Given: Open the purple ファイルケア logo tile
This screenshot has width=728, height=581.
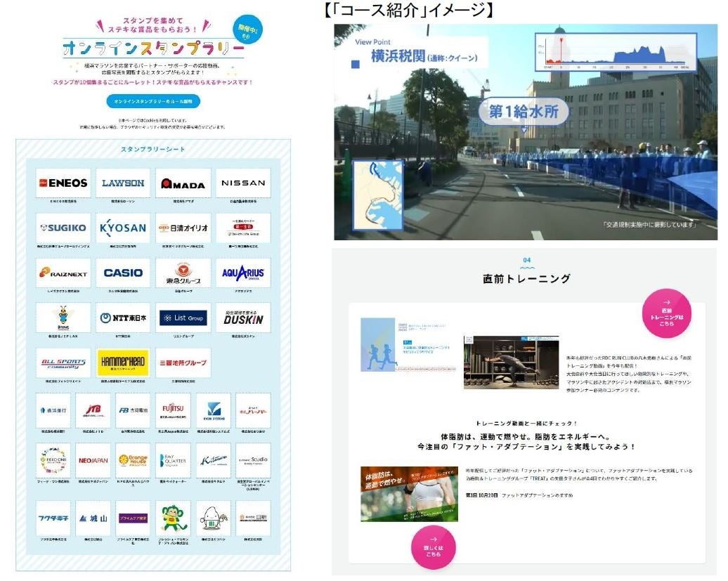Looking at the screenshot, I should click(134, 518).
